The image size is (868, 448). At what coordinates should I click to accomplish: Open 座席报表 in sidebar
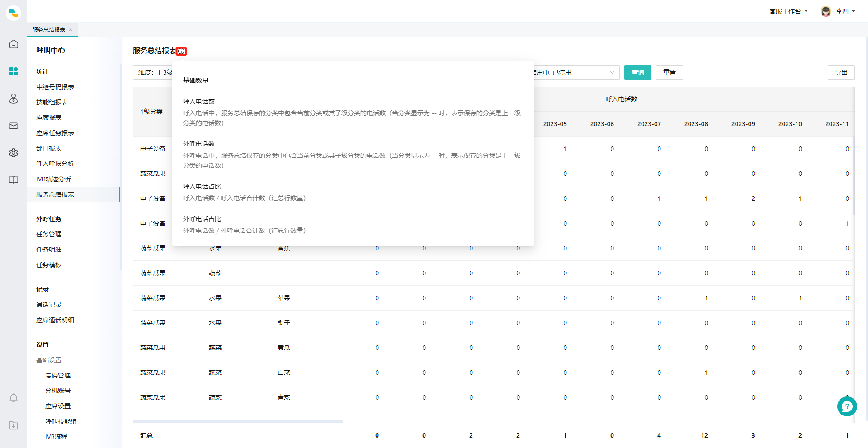point(49,118)
